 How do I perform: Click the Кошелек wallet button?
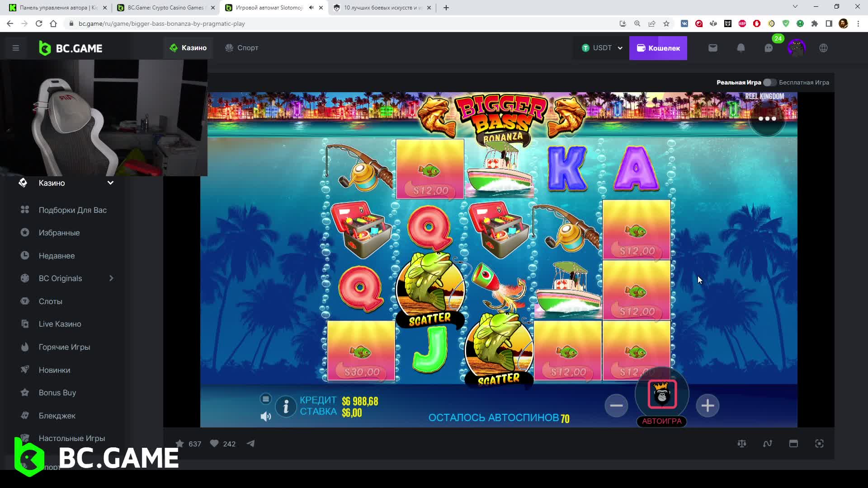point(658,48)
